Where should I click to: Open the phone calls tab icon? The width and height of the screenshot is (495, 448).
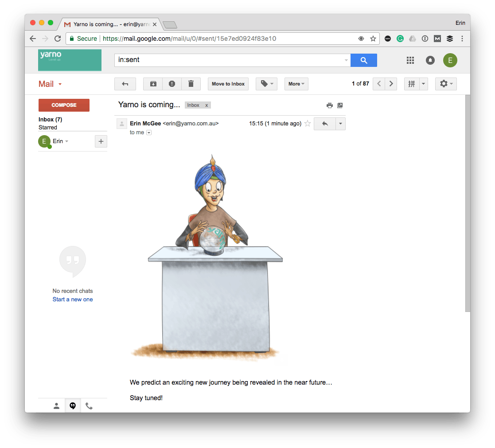pyautogui.click(x=90, y=406)
